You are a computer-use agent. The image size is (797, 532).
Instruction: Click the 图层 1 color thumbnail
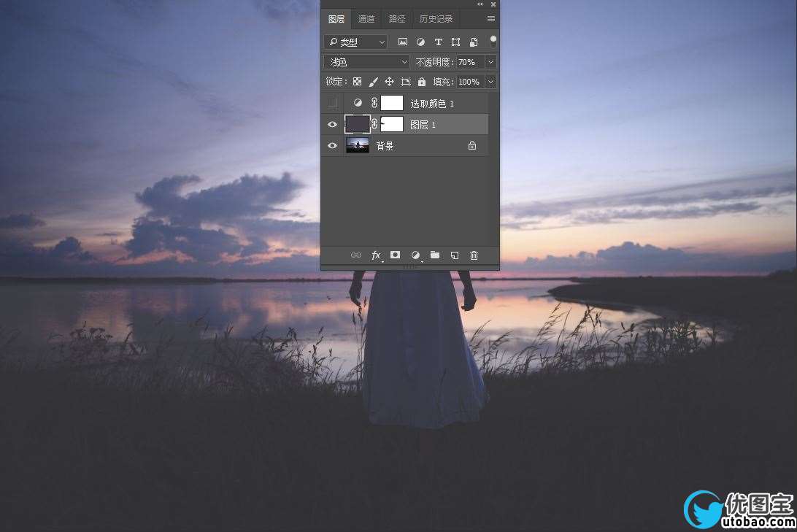coord(358,124)
